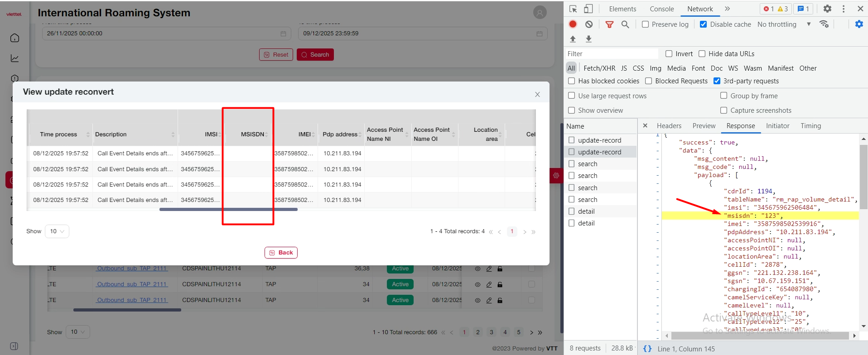This screenshot has width=868, height=355.
Task: Click the dialog table horizontal scrollbar
Action: [x=228, y=210]
